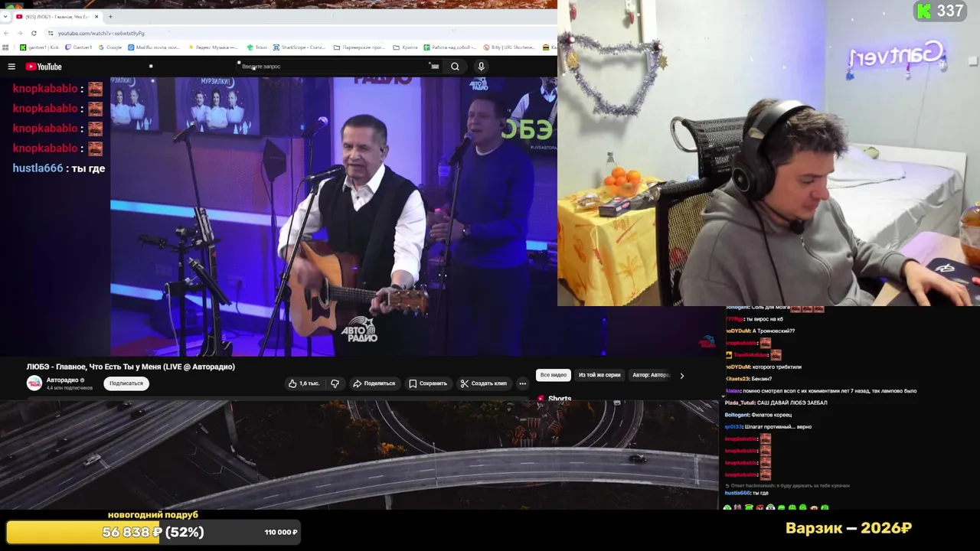Select the Автор: Авторадио chip

(x=651, y=375)
